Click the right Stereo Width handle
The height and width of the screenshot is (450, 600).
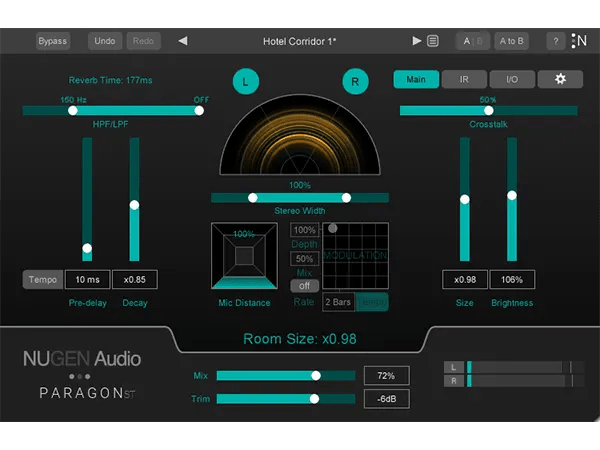(x=346, y=198)
